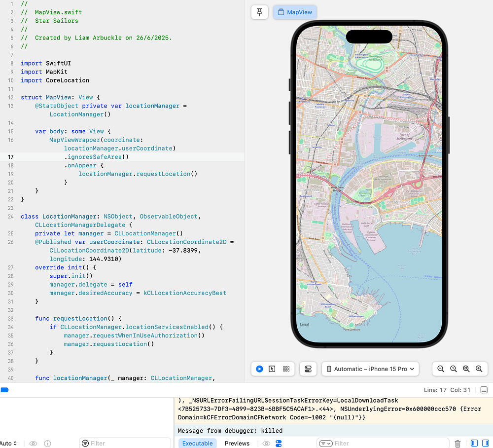Viewport: 493px width, 448px height.
Task: Zoom the preview to fit
Action: click(466, 369)
